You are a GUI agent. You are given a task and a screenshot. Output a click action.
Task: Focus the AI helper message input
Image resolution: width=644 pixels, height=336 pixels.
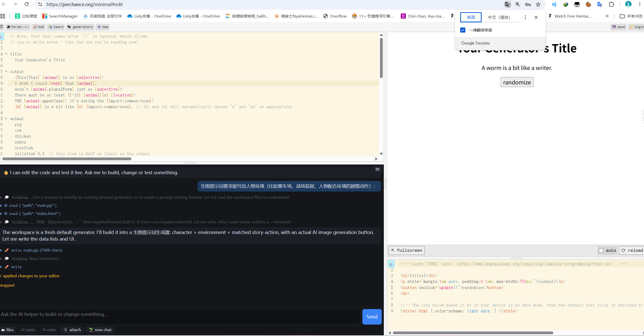click(180, 317)
